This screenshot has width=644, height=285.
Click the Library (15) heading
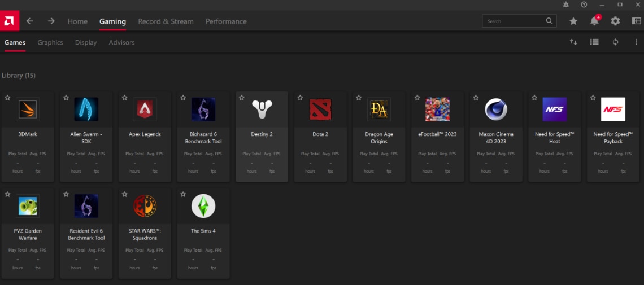pos(19,76)
